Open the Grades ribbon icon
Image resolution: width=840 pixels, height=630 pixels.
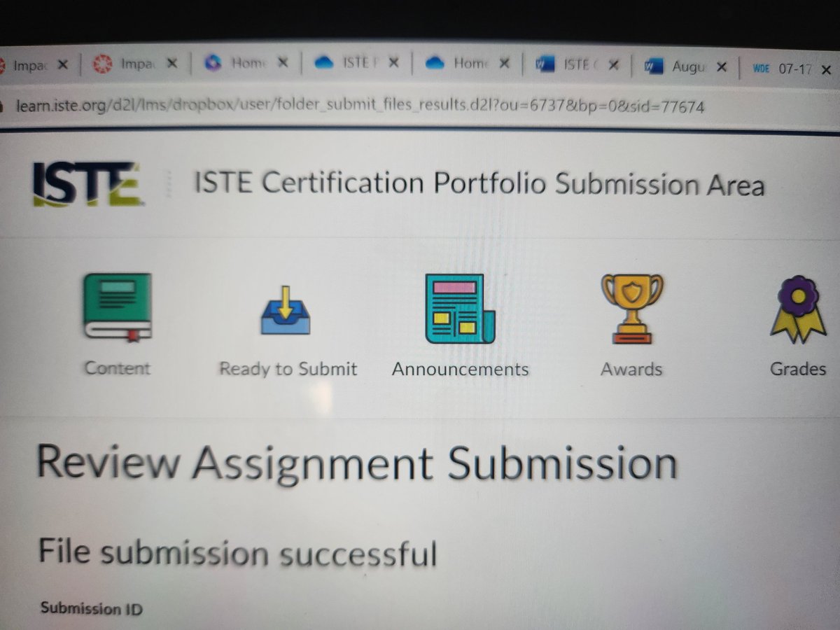point(797,309)
